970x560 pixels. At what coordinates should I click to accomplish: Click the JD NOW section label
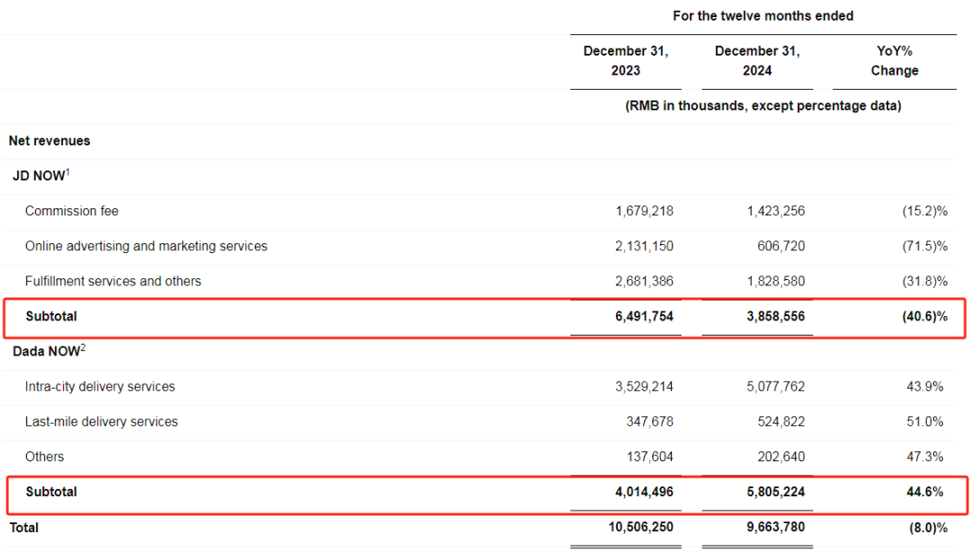pyautogui.click(x=40, y=176)
